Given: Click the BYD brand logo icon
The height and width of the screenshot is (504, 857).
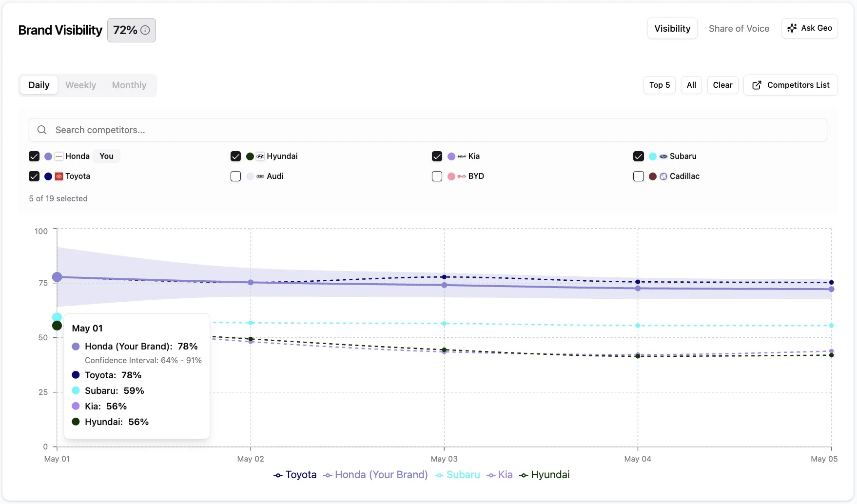Looking at the screenshot, I should [x=462, y=176].
